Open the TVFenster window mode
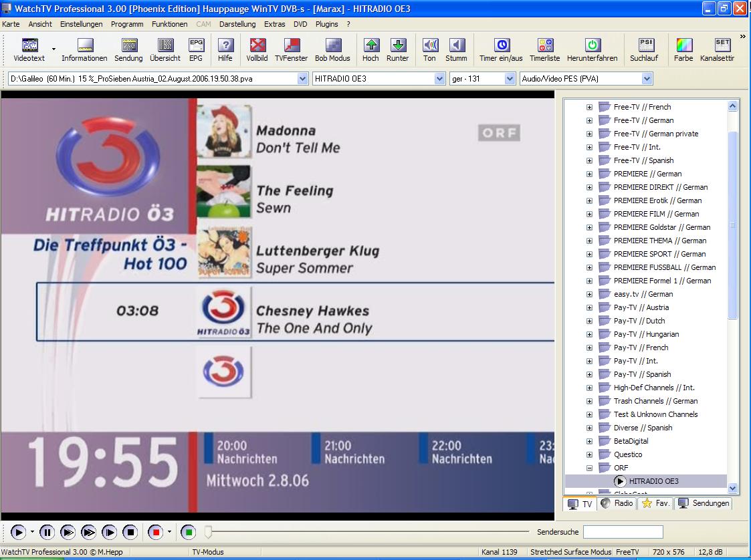The height and width of the screenshot is (560, 751). [x=291, y=49]
